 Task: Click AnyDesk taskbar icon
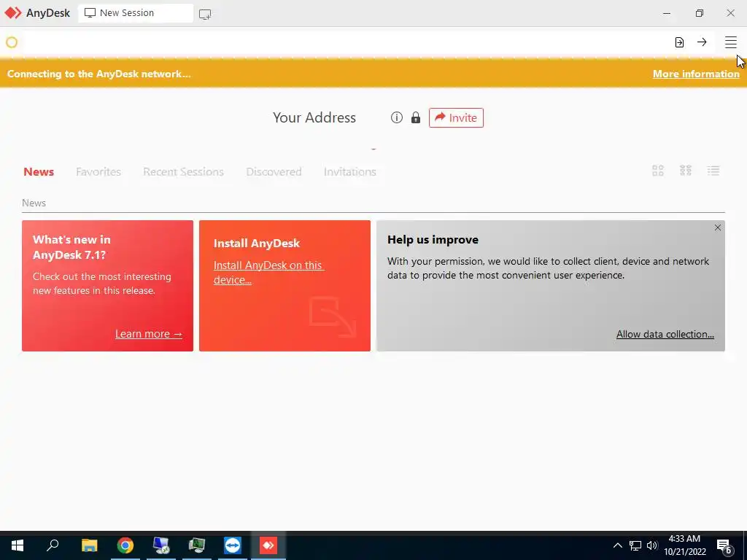(268, 545)
